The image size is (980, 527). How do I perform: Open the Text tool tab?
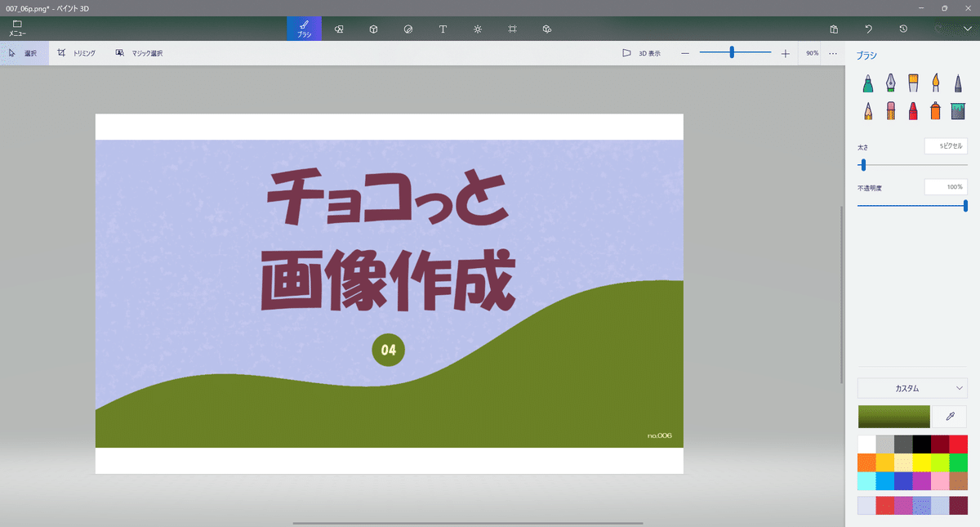tap(443, 29)
